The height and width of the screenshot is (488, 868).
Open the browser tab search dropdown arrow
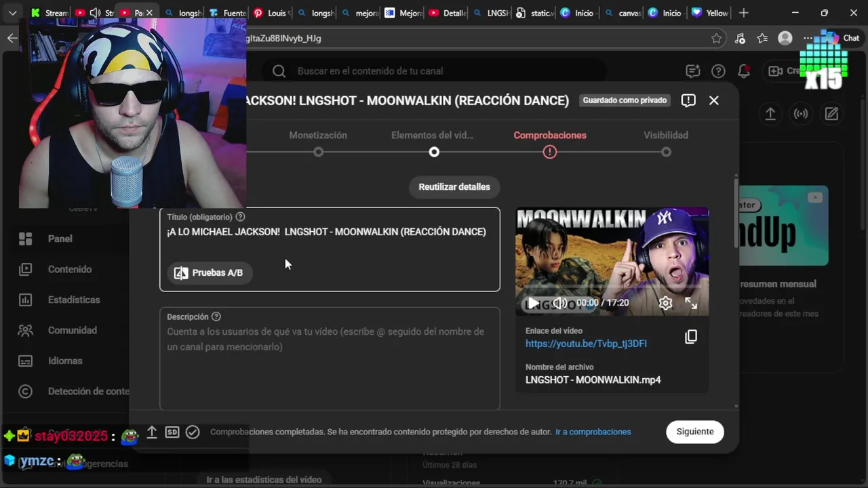pyautogui.click(x=12, y=13)
